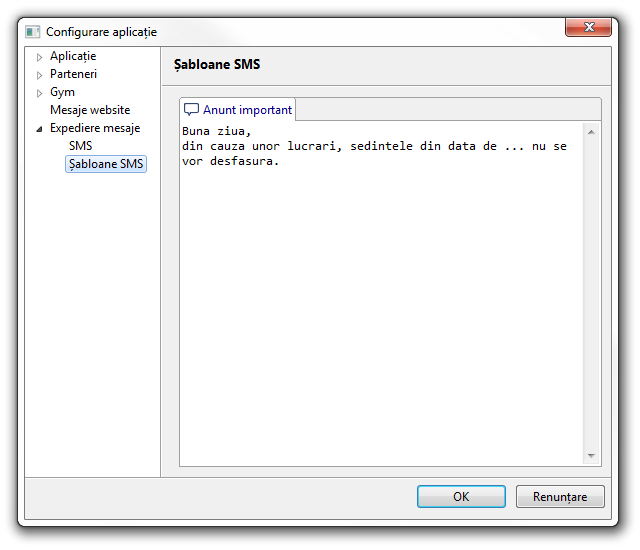Close the Configurare aplicație dialog window

tap(588, 27)
